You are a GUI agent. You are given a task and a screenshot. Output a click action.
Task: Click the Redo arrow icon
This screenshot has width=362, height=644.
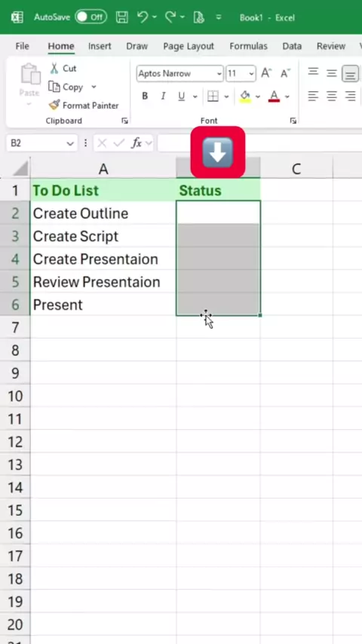coord(170,17)
